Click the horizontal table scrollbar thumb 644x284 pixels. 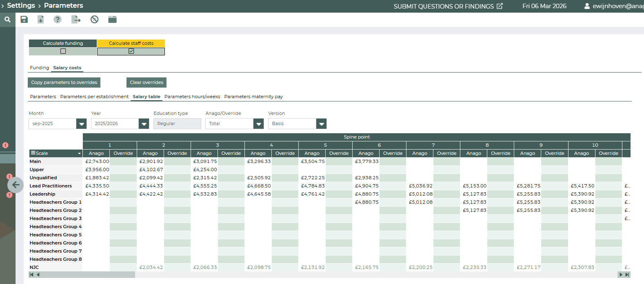click(88, 275)
